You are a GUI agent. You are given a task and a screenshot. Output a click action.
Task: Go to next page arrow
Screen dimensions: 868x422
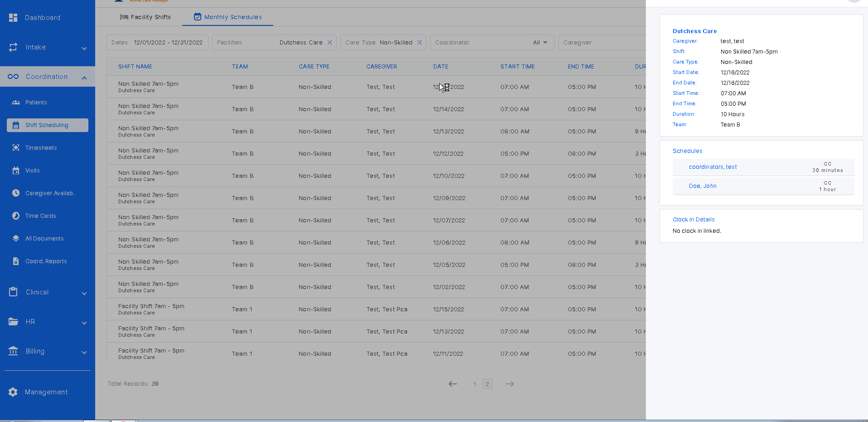(x=510, y=384)
